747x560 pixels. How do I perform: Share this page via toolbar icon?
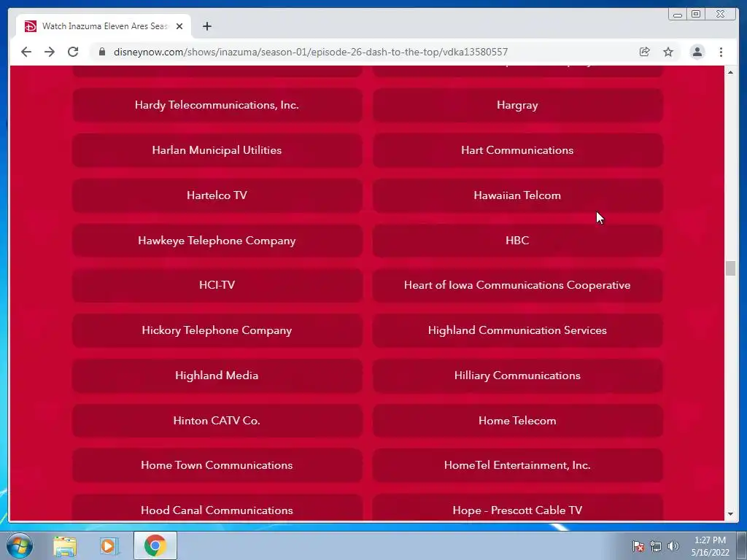click(645, 52)
